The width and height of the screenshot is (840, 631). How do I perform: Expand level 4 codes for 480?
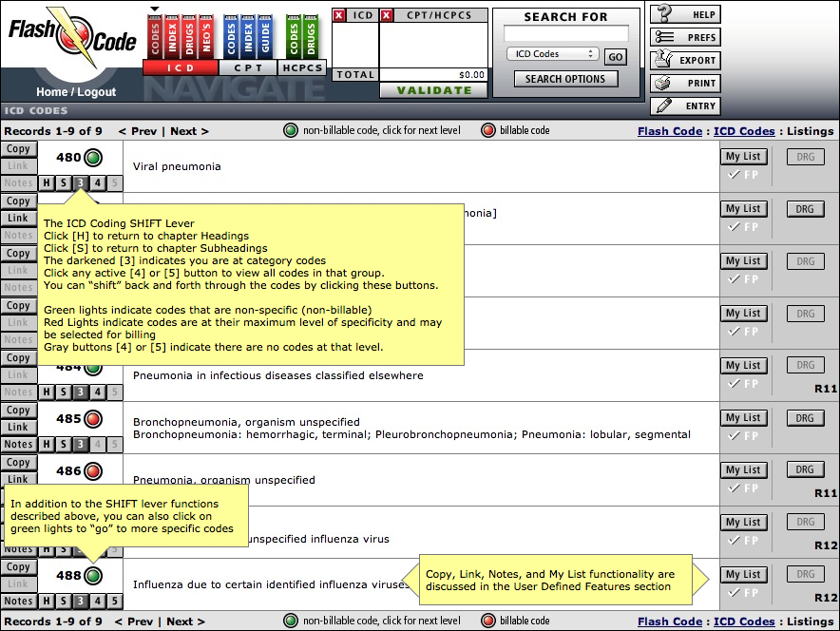click(98, 183)
